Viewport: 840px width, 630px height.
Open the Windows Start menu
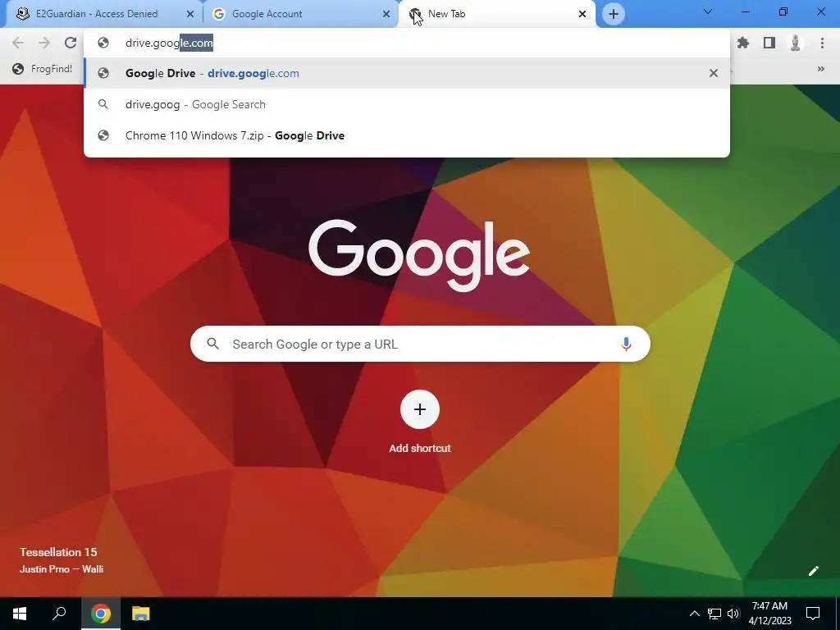(20, 614)
